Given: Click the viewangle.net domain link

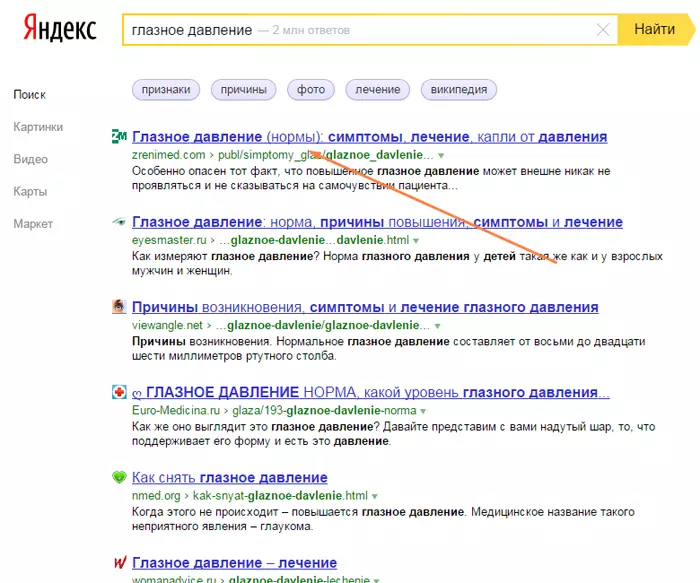Looking at the screenshot, I should [x=167, y=325].
